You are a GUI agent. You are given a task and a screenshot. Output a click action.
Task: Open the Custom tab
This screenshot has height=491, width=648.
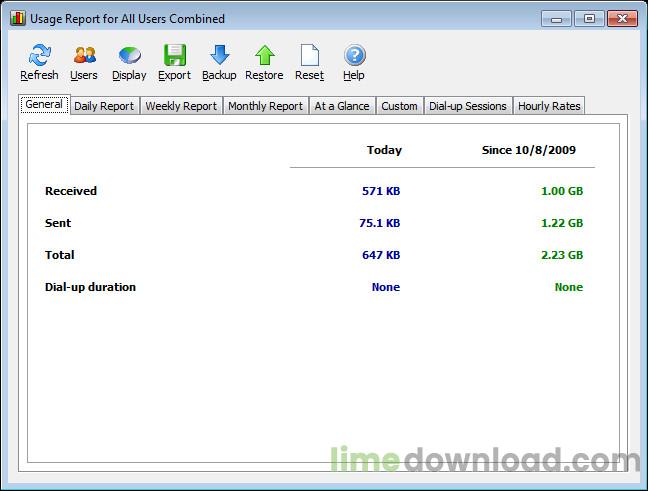pyautogui.click(x=399, y=106)
